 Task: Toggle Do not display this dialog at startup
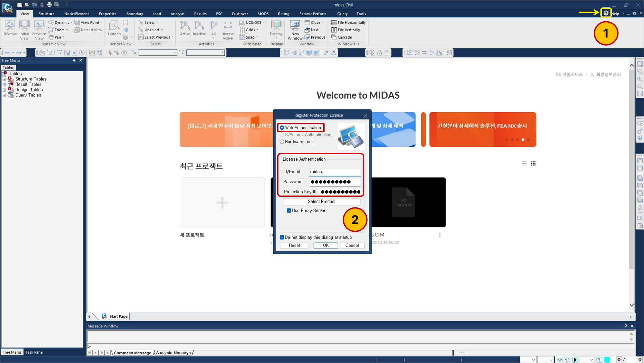(x=282, y=237)
